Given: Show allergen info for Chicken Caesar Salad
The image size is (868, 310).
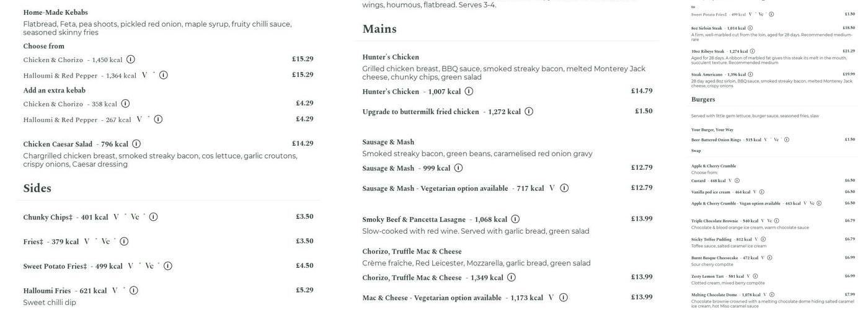Looking at the screenshot, I should point(136,144).
